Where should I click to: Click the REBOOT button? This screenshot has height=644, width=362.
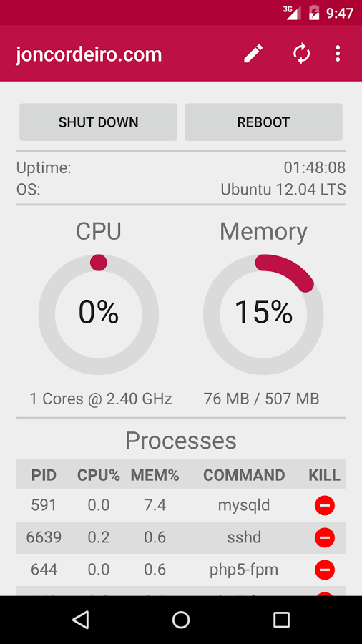pos(263,122)
